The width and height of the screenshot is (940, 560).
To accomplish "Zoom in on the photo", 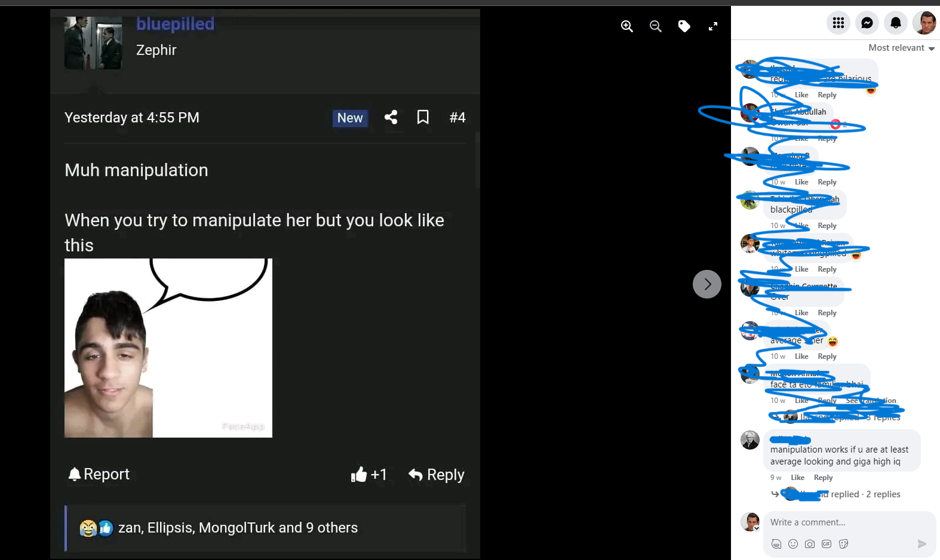I will (626, 26).
